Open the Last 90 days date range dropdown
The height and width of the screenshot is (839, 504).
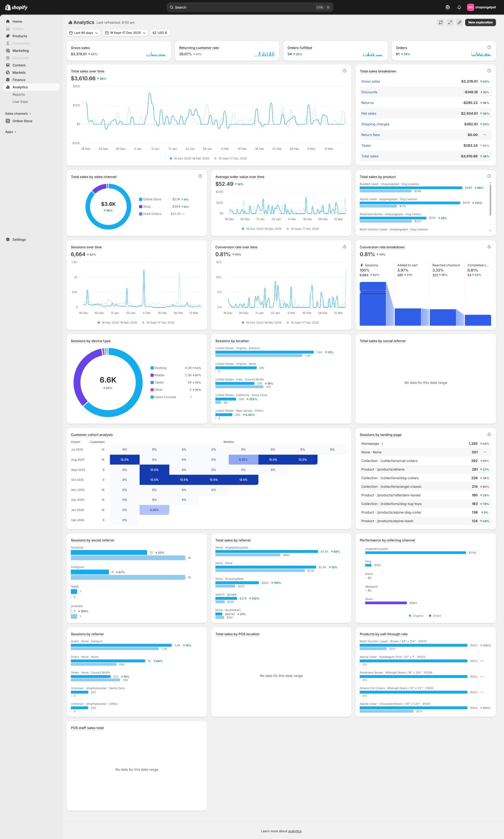click(x=84, y=33)
